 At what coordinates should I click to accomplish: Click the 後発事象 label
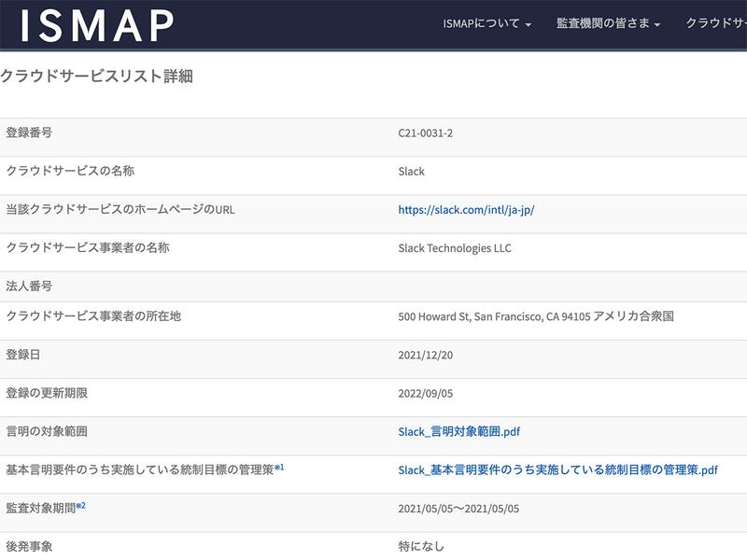(29, 546)
